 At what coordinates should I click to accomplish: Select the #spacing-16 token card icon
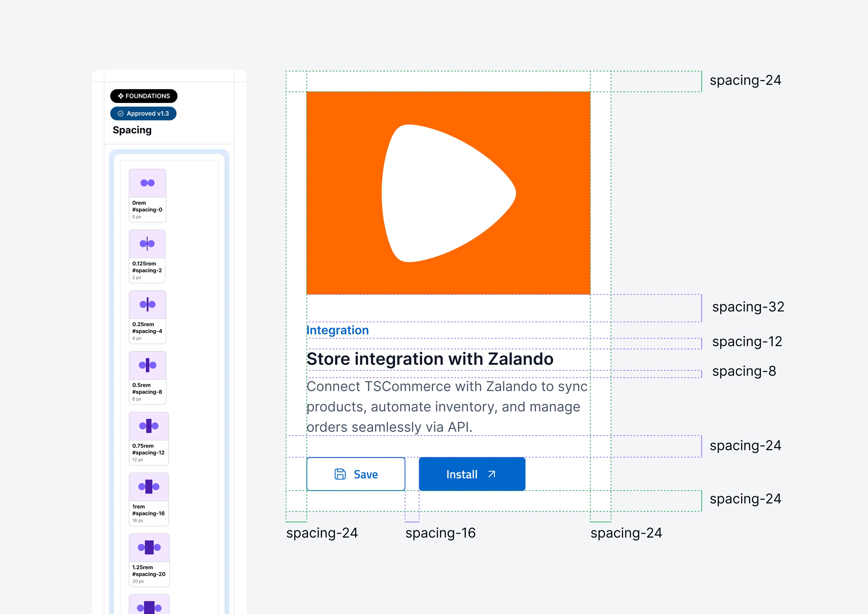pos(149,487)
